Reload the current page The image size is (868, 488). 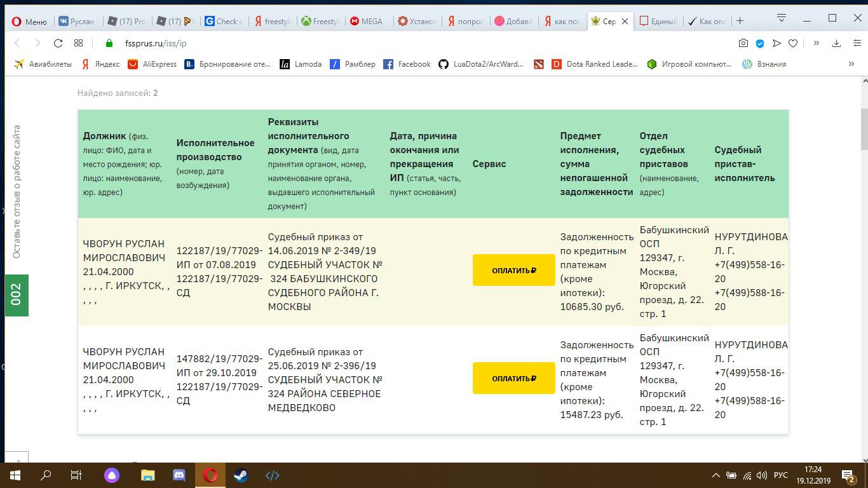click(x=58, y=43)
